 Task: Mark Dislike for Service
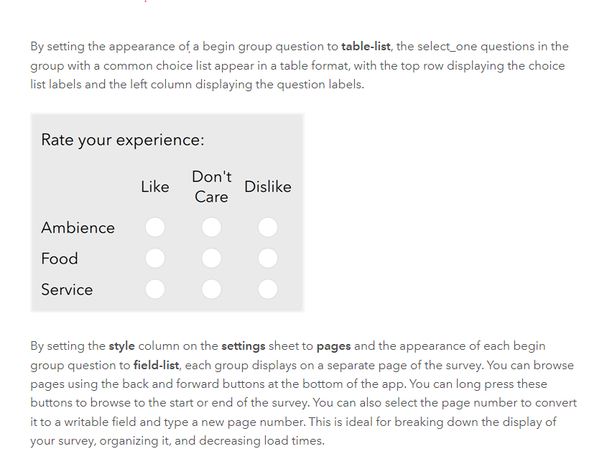point(267,290)
